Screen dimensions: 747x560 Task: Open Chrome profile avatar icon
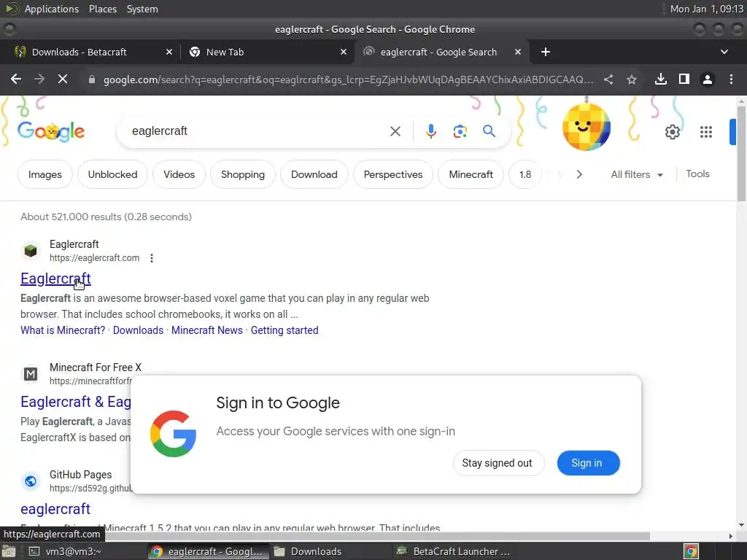(708, 79)
